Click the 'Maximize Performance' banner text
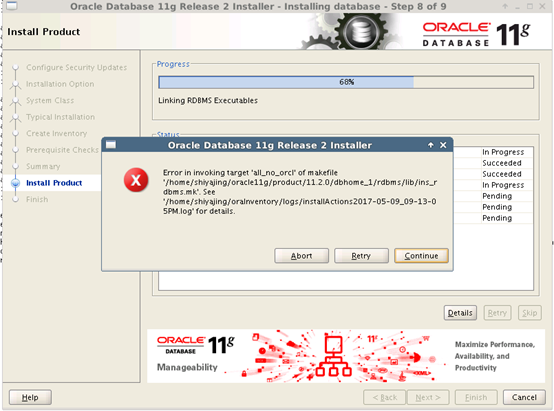The image size is (554, 411). coord(494,356)
